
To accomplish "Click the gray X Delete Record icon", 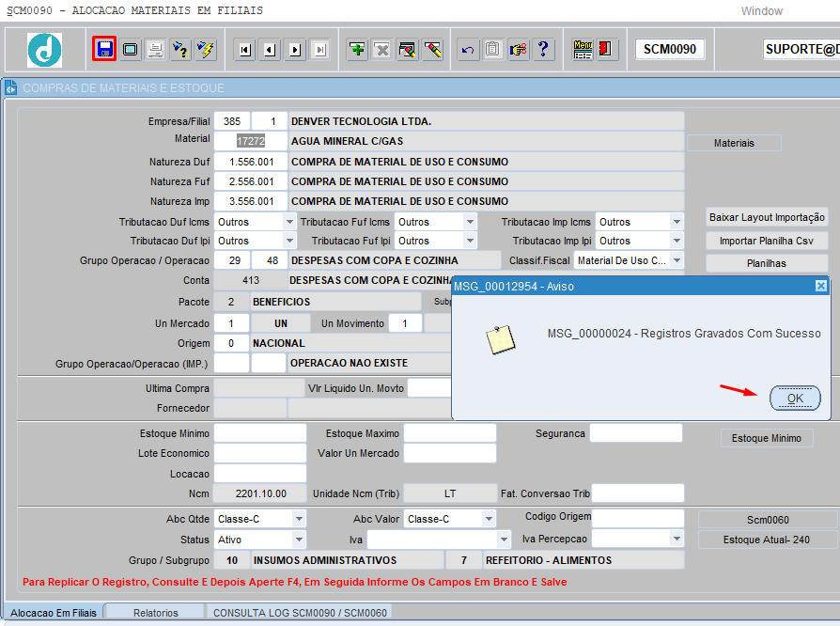I will 382,50.
